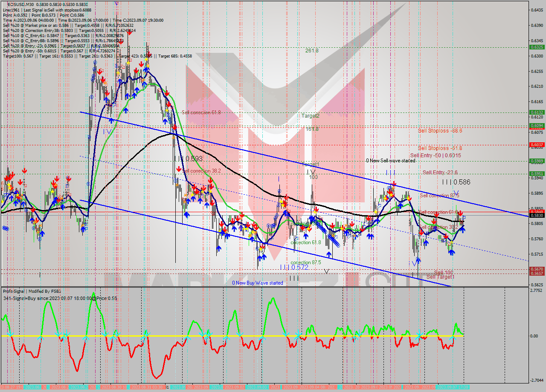The width and height of the screenshot is (546, 392).
Task: Click the 'I I I 0.593' wave label
Action: 188,159
